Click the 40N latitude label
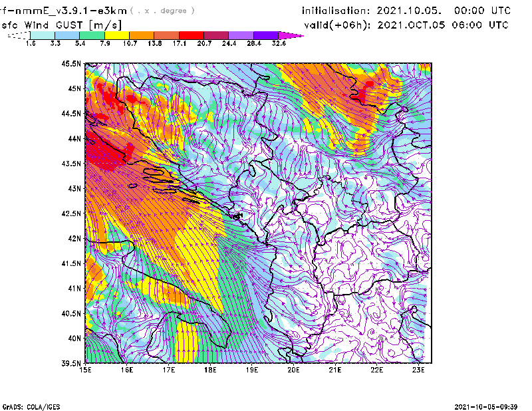This screenshot has height=411, width=532. pos(74,339)
